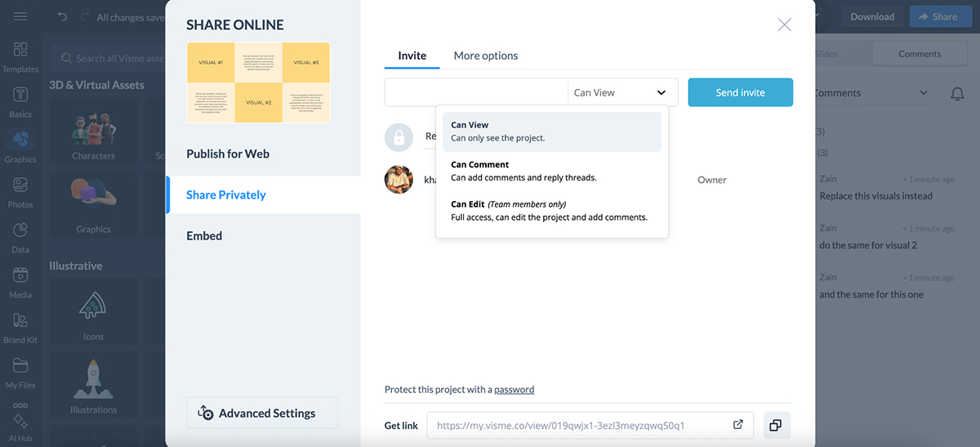Viewport: 980px width, 447px height.
Task: Click the password link
Action: (x=514, y=390)
